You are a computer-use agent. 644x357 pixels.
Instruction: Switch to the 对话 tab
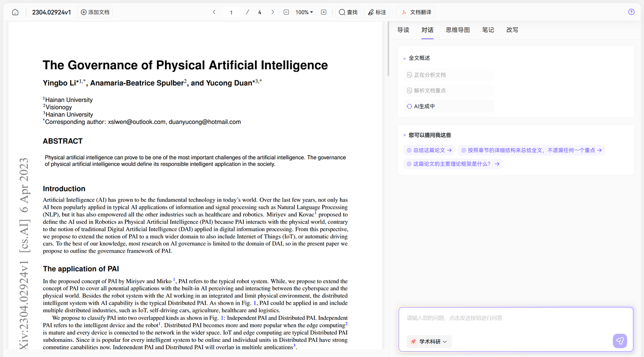(428, 30)
